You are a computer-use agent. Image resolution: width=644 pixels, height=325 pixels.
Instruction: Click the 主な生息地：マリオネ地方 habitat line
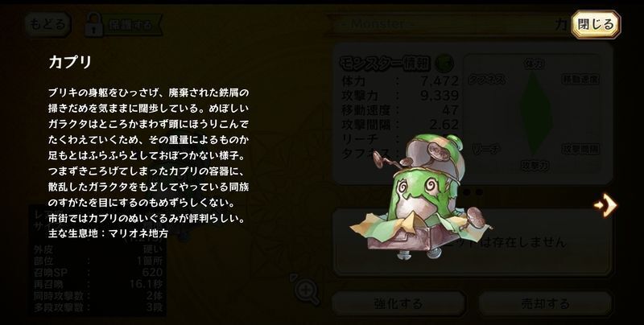point(109,233)
